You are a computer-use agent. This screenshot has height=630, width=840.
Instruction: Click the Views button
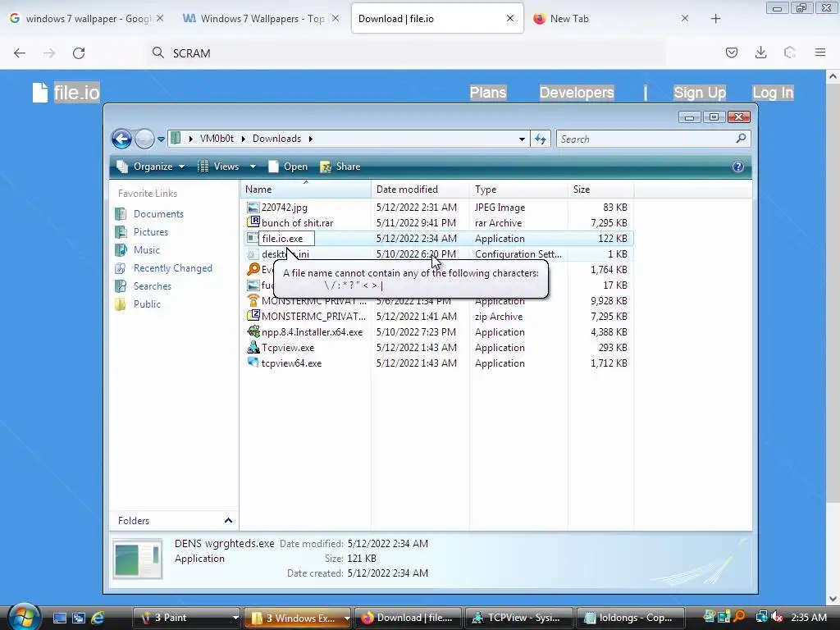coord(219,167)
